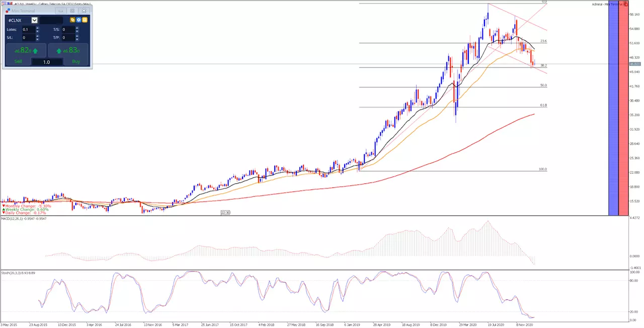Click the 1.0 spread field between Sell and Buy
644x328 pixels.
coord(47,62)
